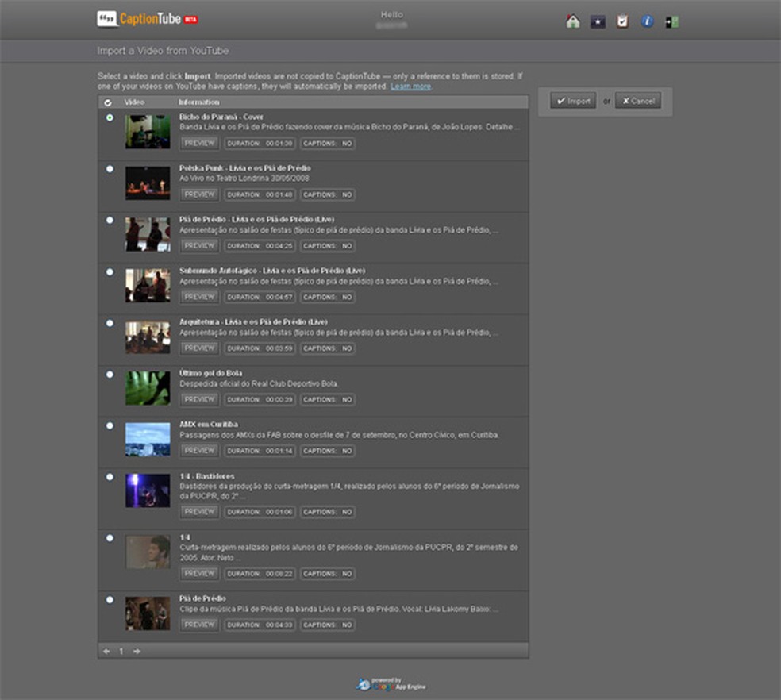The image size is (781, 700).
Task: Click the star favorites icon in header
Action: [x=598, y=21]
